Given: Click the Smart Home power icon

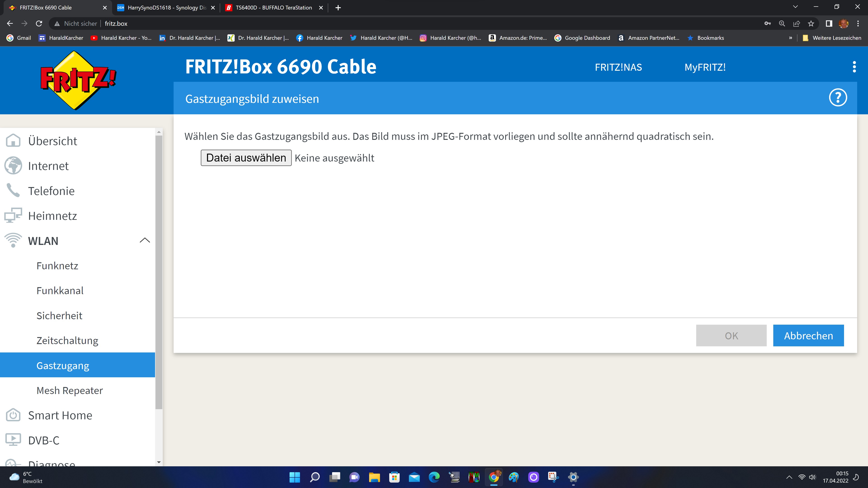Looking at the screenshot, I should pos(13,415).
